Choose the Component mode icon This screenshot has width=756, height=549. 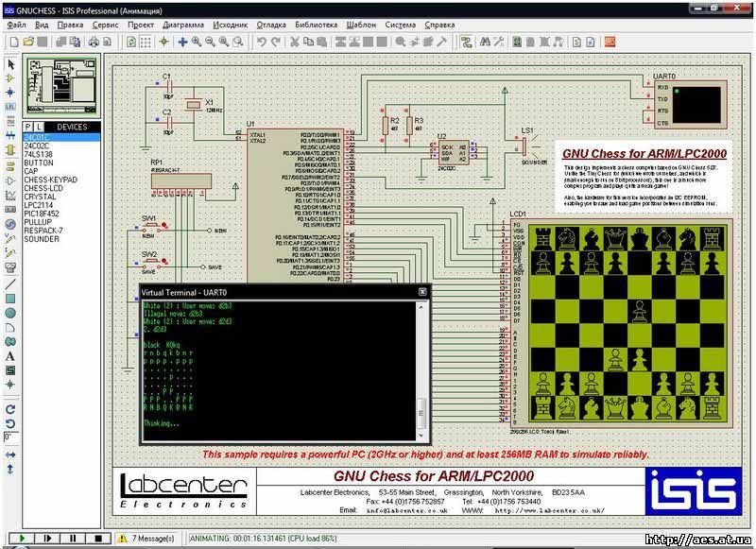[x=10, y=78]
